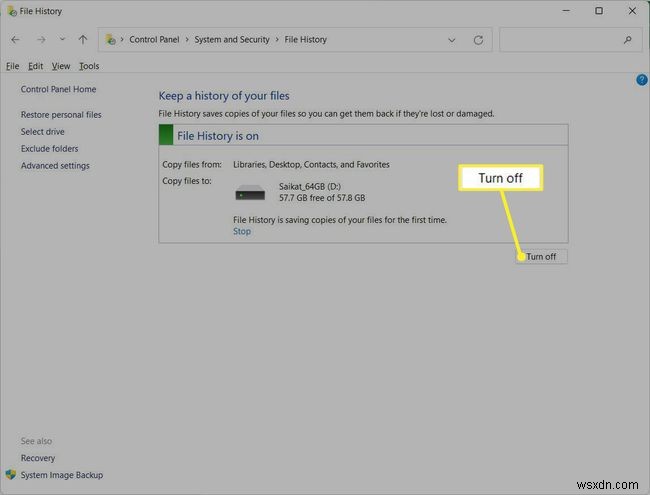Click the System Image Backup shield icon

coord(11,475)
